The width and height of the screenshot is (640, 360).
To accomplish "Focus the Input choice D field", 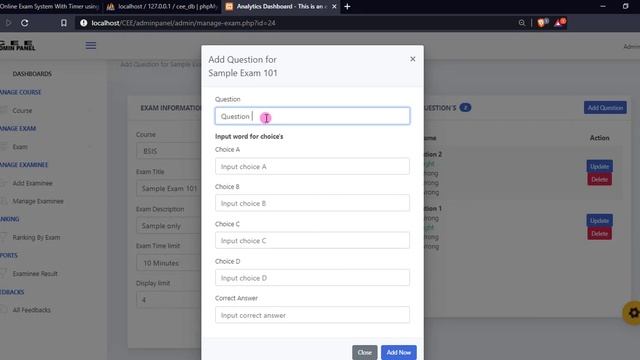I will click(312, 278).
